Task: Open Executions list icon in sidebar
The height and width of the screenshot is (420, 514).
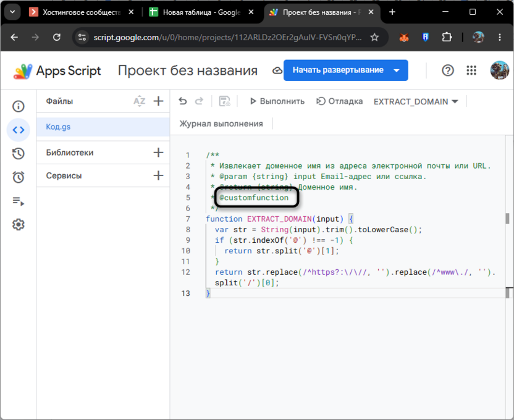Action: 19,201
